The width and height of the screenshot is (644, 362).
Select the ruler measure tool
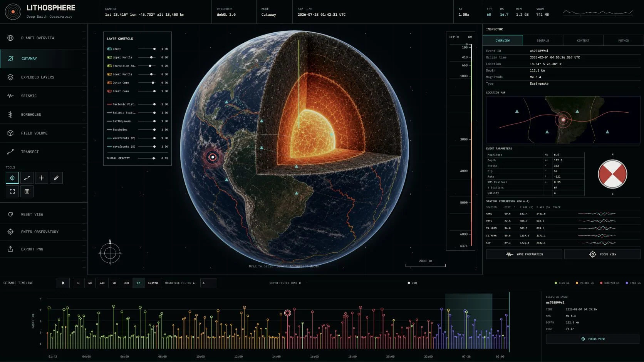[56, 178]
